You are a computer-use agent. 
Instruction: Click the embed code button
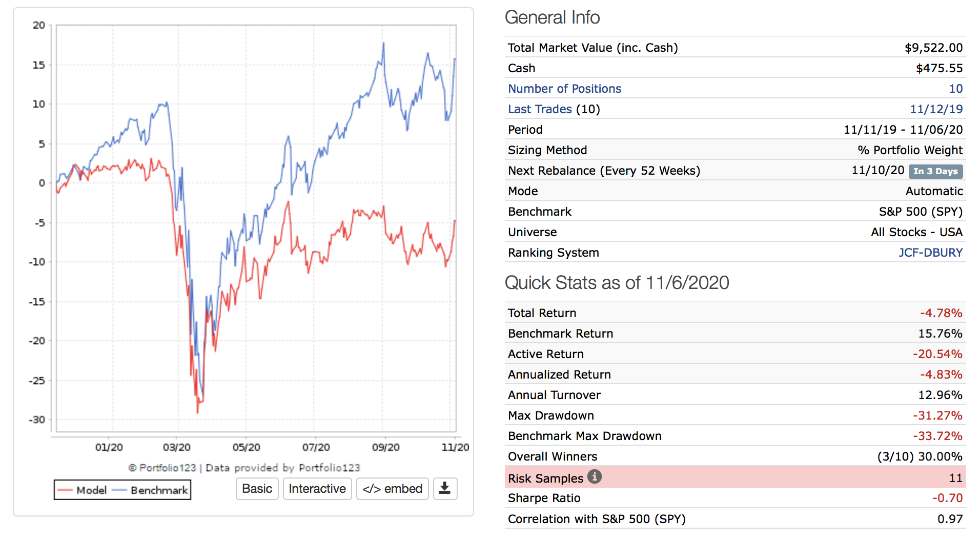pyautogui.click(x=392, y=489)
